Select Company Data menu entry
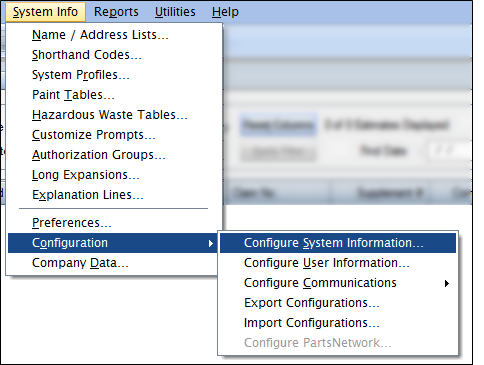Image resolution: width=484 pixels, height=365 pixels. [113, 263]
